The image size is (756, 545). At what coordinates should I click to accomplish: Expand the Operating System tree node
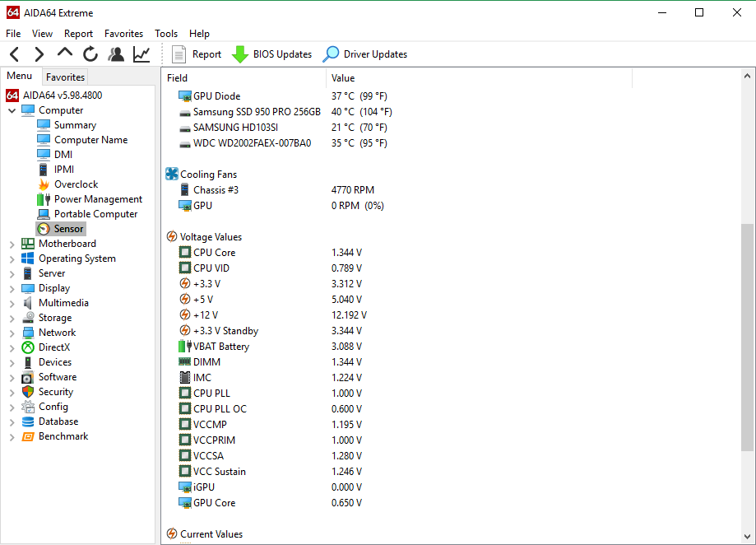pos(12,259)
